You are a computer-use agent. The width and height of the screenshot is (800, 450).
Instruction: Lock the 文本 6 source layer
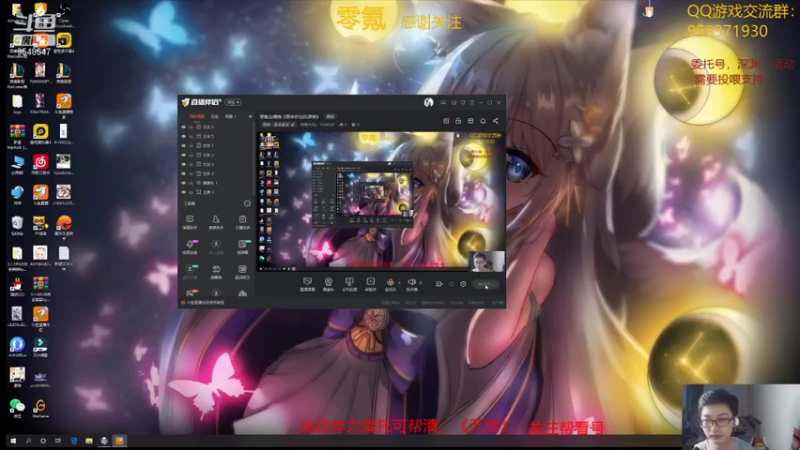click(x=191, y=127)
